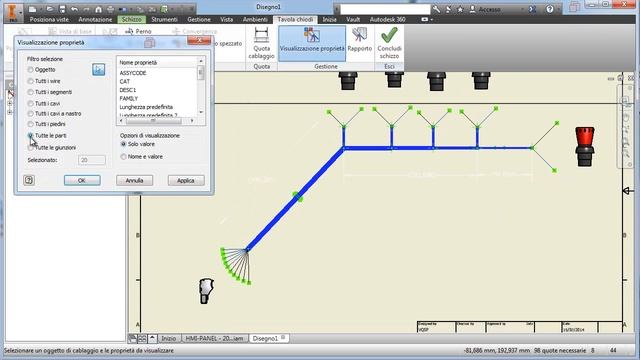Open the Help icon dropdown arrow

[558, 9]
